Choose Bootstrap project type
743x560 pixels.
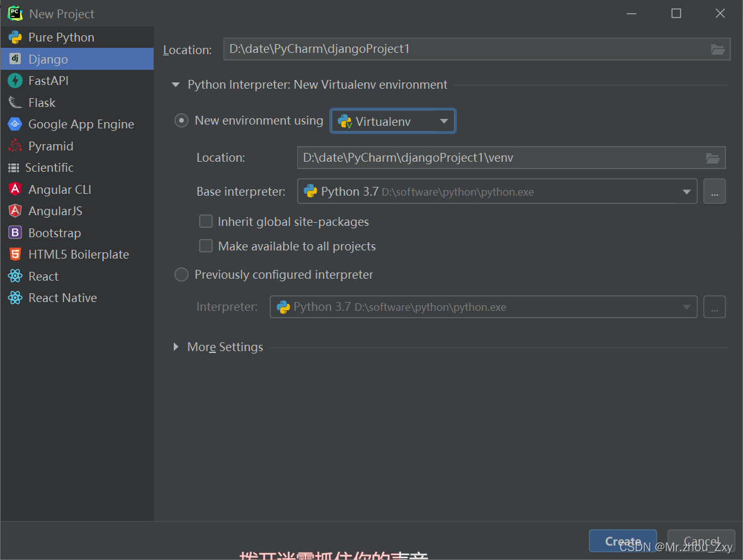tap(77, 232)
